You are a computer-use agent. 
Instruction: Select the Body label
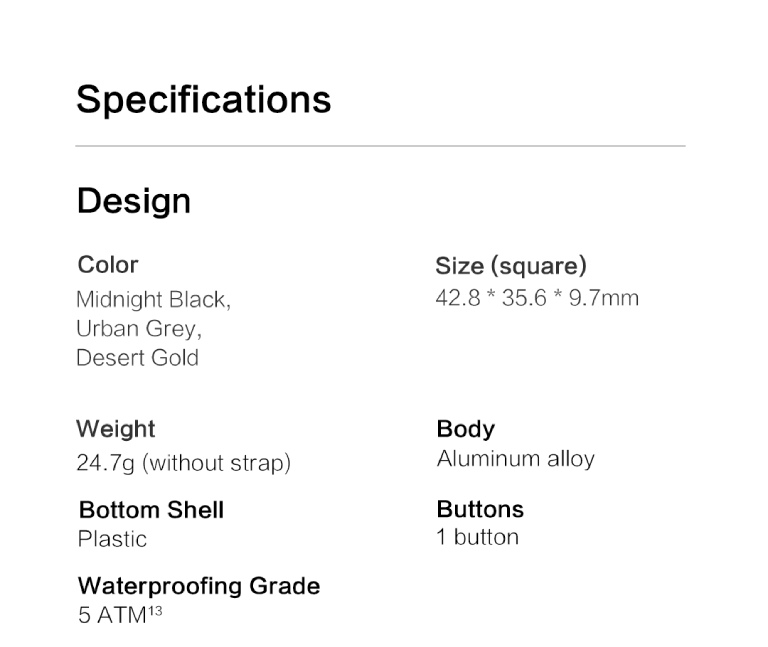click(x=466, y=429)
